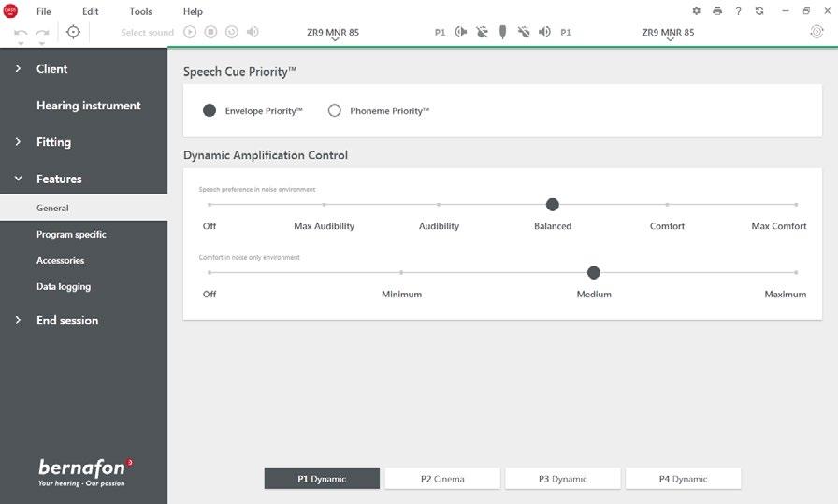Image resolution: width=838 pixels, height=504 pixels.
Task: Open the Edit menu
Action: pos(91,11)
